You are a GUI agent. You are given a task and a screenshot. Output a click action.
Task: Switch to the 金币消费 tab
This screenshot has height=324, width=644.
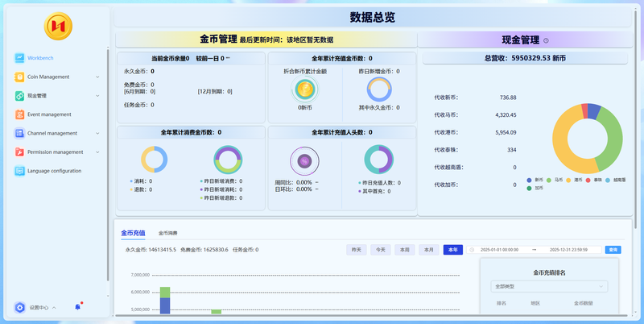coord(168,233)
